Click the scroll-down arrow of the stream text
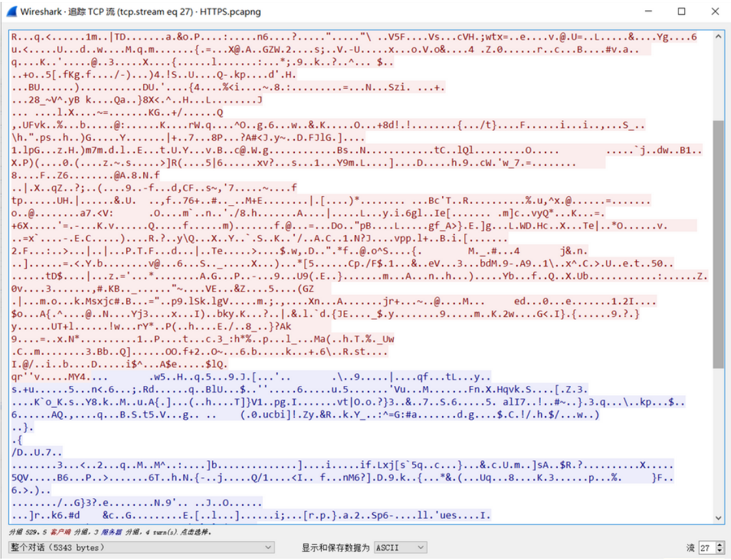The image size is (731, 560). (x=719, y=518)
